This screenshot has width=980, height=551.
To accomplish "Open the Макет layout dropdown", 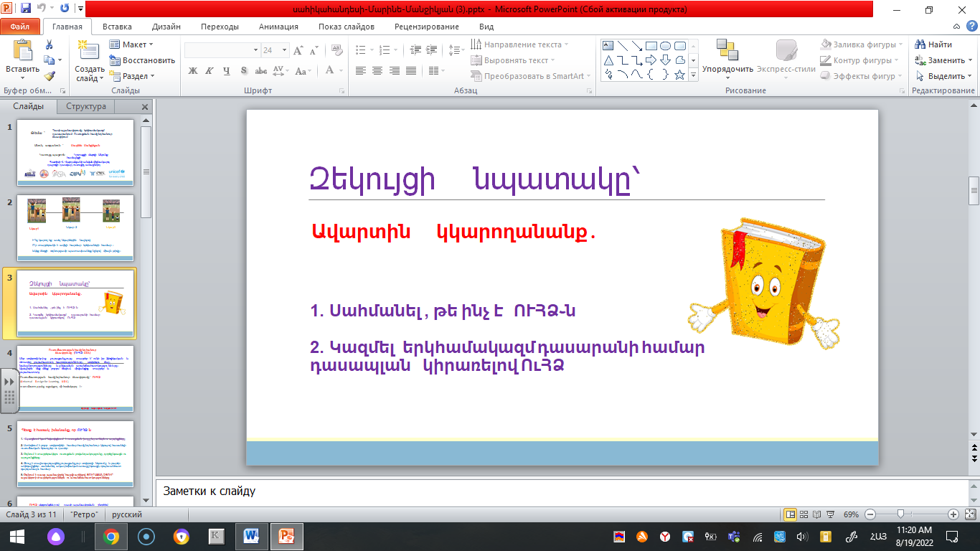I will pos(133,44).
